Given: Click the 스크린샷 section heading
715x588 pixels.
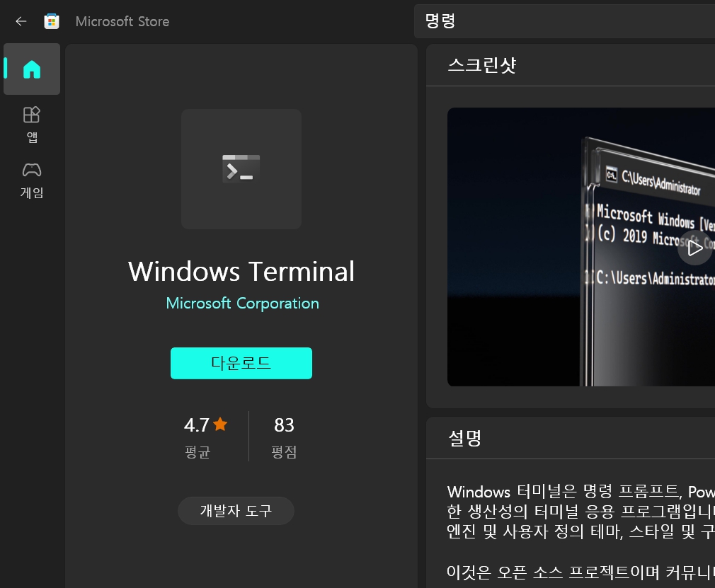Looking at the screenshot, I should pos(482,65).
